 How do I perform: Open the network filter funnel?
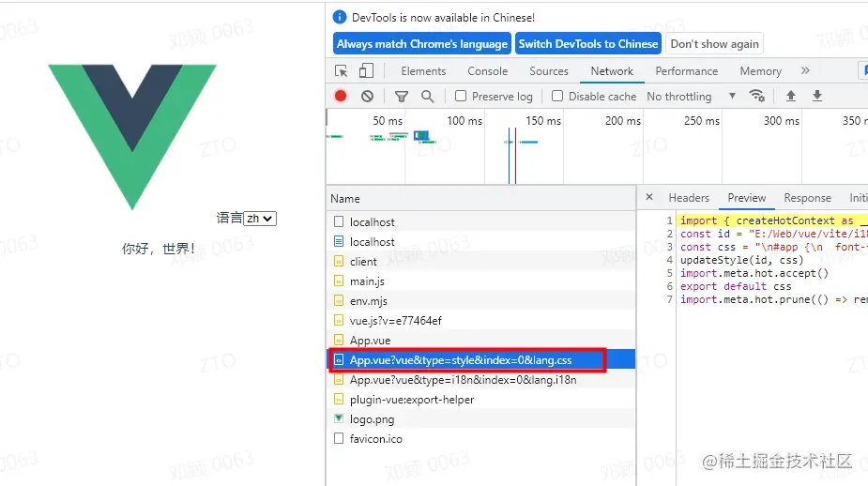[402, 97]
